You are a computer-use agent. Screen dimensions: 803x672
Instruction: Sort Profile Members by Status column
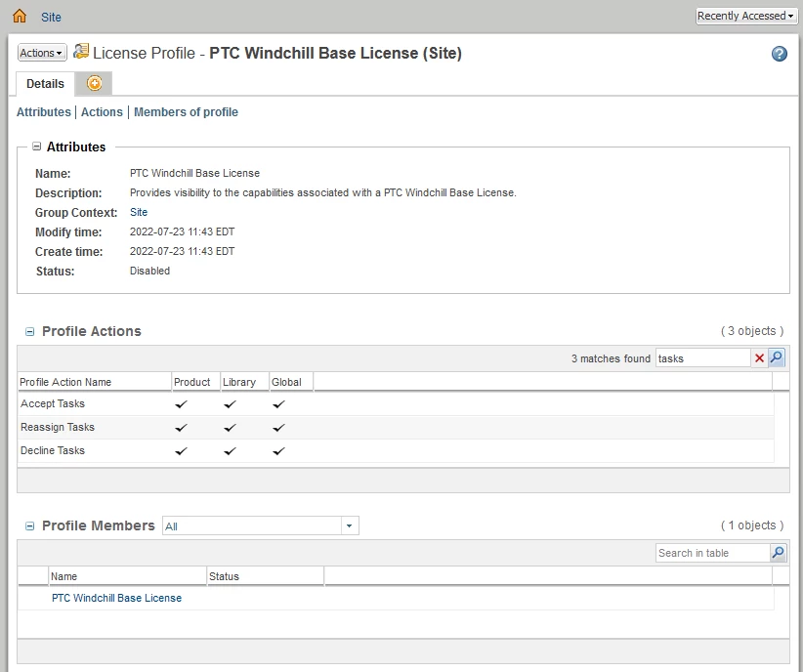[265, 576]
